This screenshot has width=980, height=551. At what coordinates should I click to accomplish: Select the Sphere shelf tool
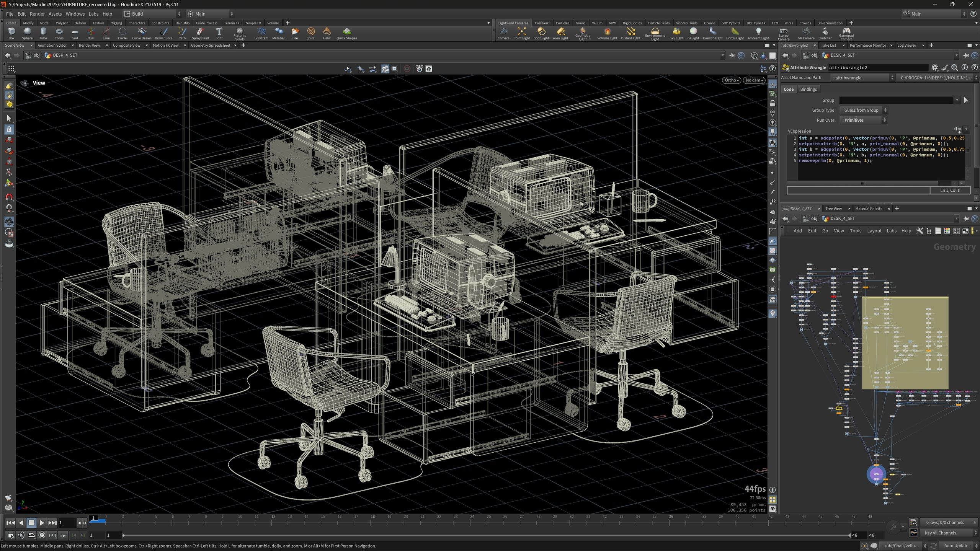(x=27, y=33)
